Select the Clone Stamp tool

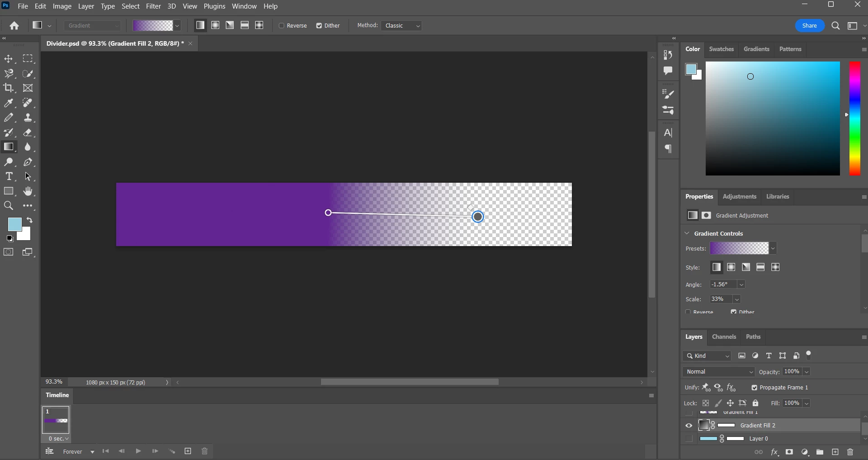tap(28, 118)
